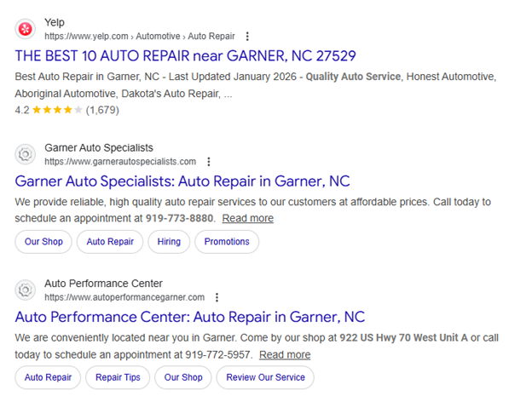The width and height of the screenshot is (532, 402).
Task: Expand Read more under Auto Performance Center
Action: (x=285, y=354)
